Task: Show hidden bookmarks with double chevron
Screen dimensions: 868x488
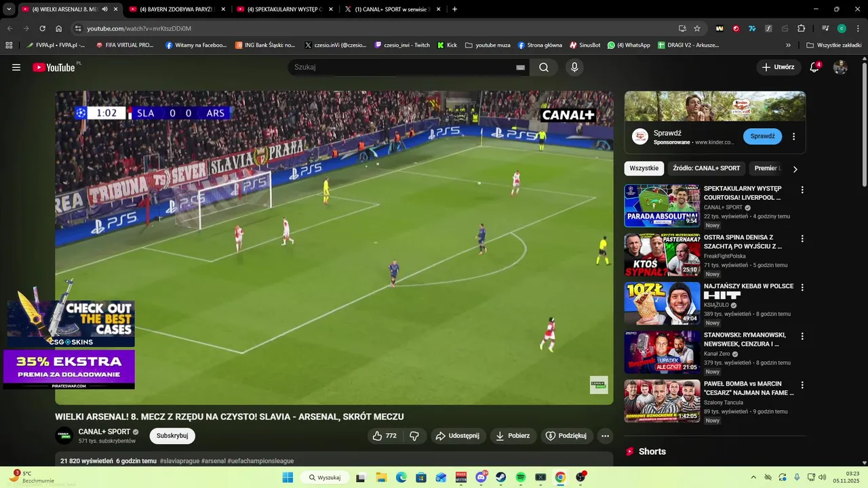Action: coord(788,45)
